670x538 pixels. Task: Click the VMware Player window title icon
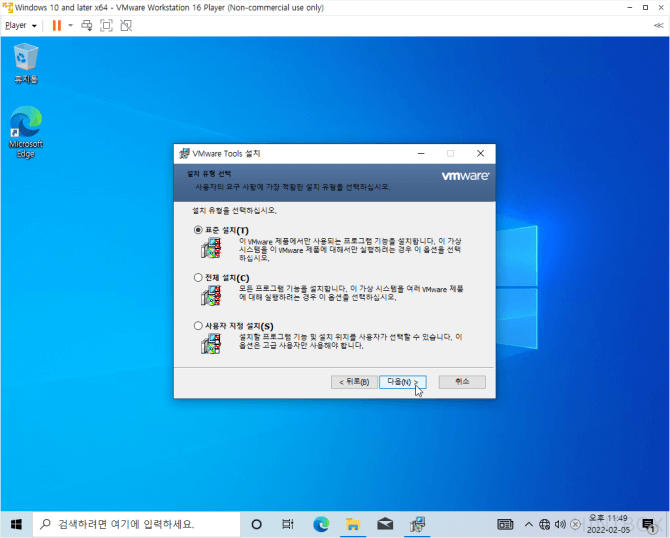pyautogui.click(x=8, y=8)
